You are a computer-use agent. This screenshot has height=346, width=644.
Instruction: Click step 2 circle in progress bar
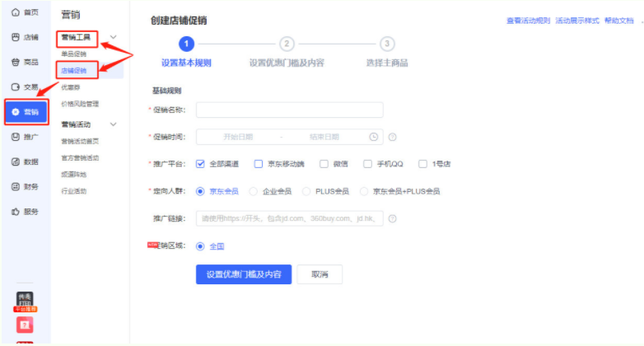(x=287, y=44)
